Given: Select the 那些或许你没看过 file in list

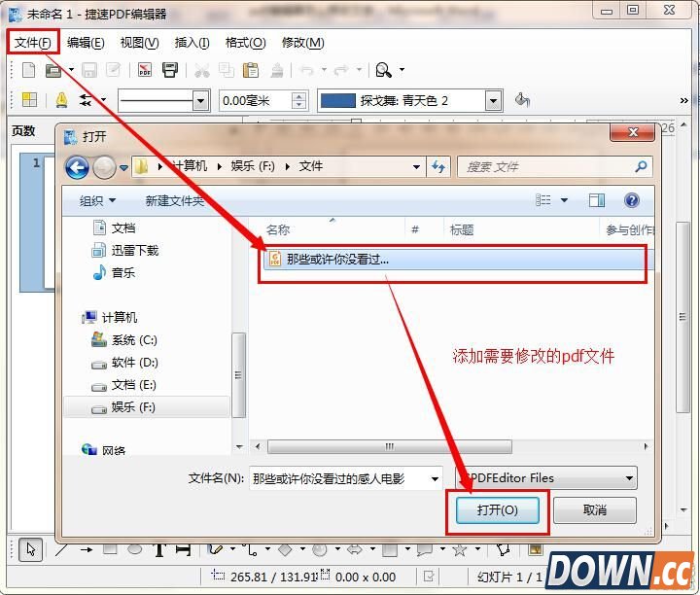Looking at the screenshot, I should [337, 260].
